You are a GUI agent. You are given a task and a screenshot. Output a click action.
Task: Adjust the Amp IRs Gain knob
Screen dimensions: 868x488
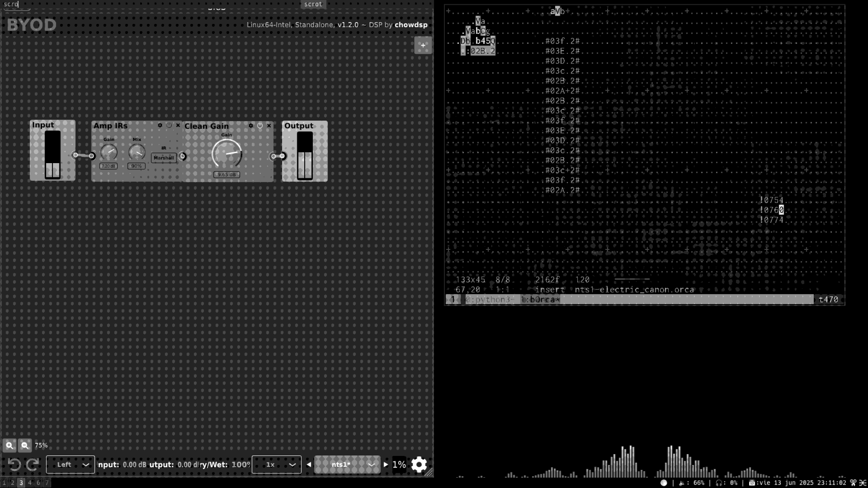[x=109, y=152]
